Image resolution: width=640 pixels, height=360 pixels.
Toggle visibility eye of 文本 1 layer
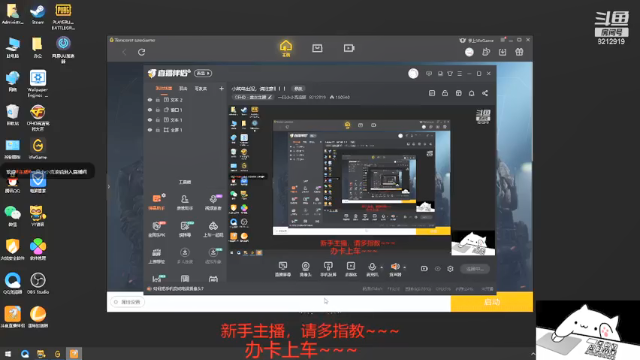[150, 120]
